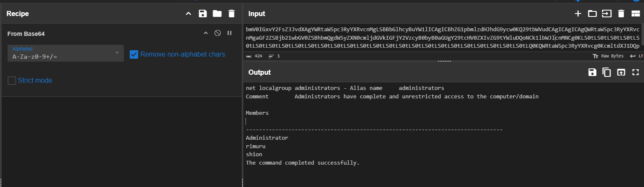Collapse the From Base64 operation chevron
The width and height of the screenshot is (644, 187).
(x=206, y=33)
